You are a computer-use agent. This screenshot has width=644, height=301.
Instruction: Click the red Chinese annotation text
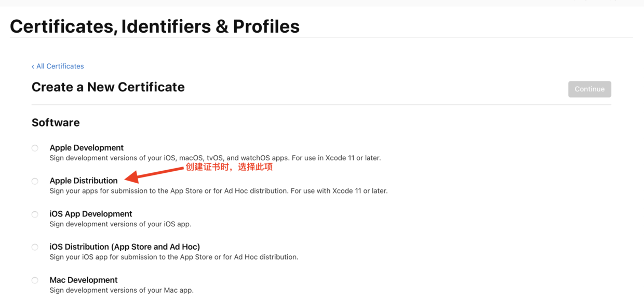[x=229, y=167]
